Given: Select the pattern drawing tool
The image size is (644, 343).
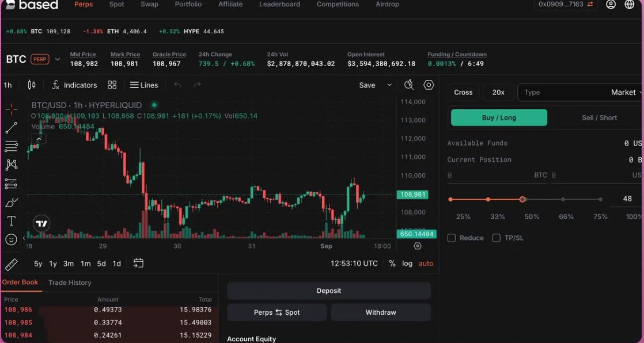Looking at the screenshot, I should pos(12,165).
